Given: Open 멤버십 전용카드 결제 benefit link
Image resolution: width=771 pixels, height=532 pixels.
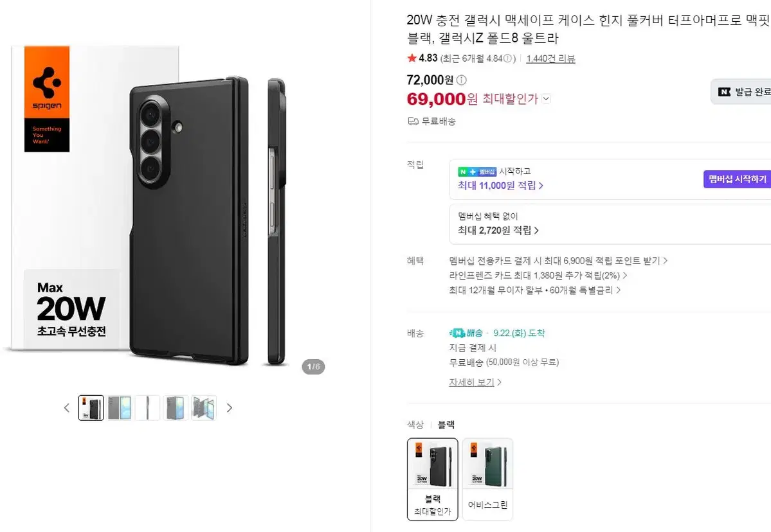Looking at the screenshot, I should click(558, 261).
